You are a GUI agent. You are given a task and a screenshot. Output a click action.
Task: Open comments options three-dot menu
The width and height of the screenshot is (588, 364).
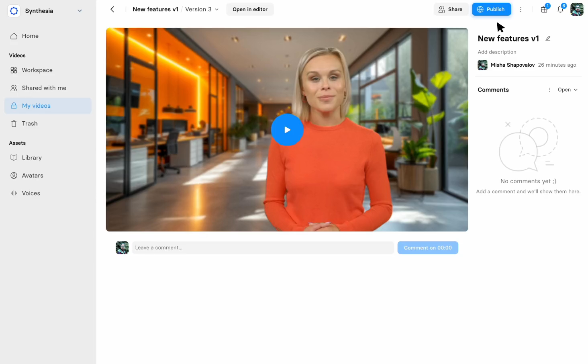[x=549, y=90]
